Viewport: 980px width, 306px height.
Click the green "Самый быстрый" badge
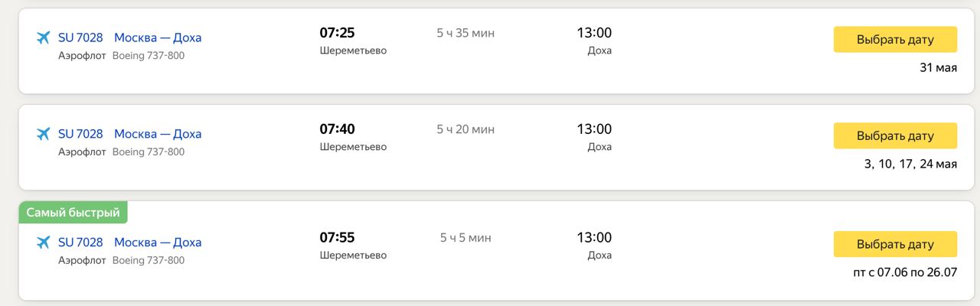pyautogui.click(x=73, y=213)
